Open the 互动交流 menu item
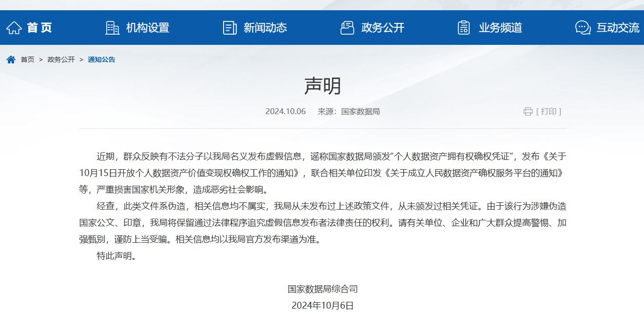 (x=618, y=28)
